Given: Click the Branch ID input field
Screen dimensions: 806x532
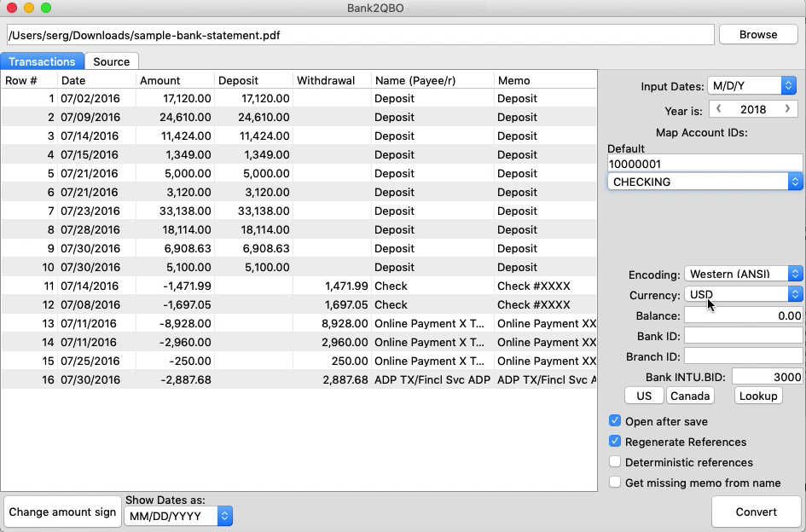Looking at the screenshot, I should point(743,356).
